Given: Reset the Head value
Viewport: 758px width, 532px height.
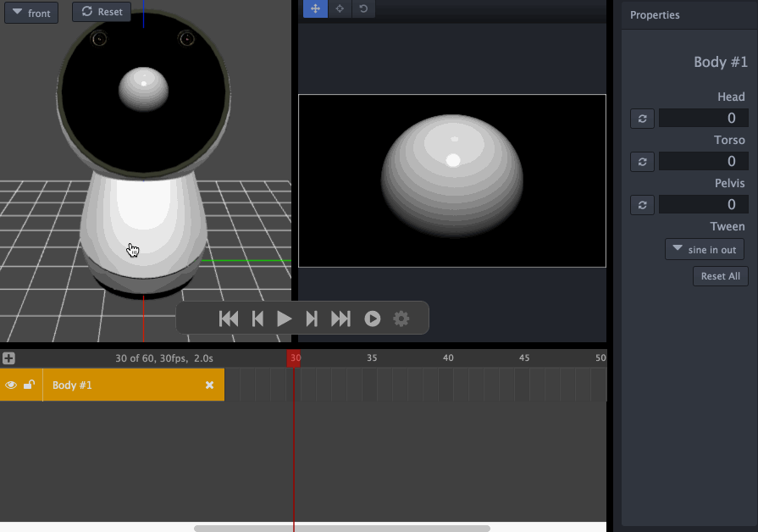Looking at the screenshot, I should coord(643,119).
